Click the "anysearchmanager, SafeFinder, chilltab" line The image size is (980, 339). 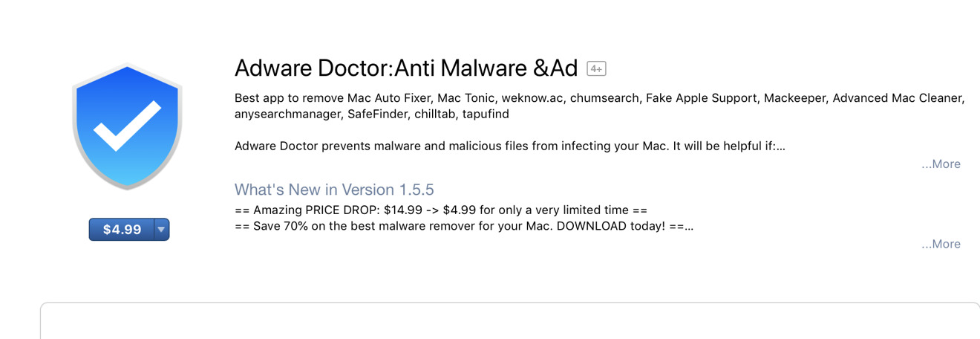372,114
